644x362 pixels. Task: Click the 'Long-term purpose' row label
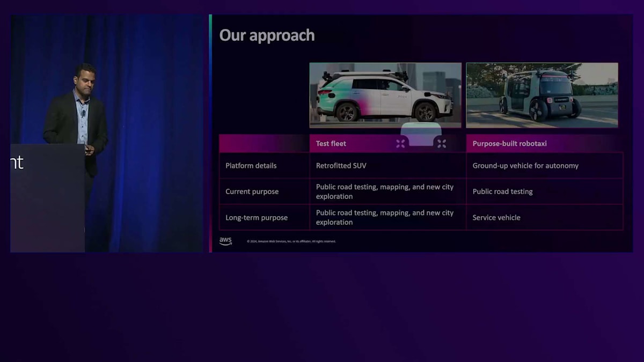[x=257, y=218]
